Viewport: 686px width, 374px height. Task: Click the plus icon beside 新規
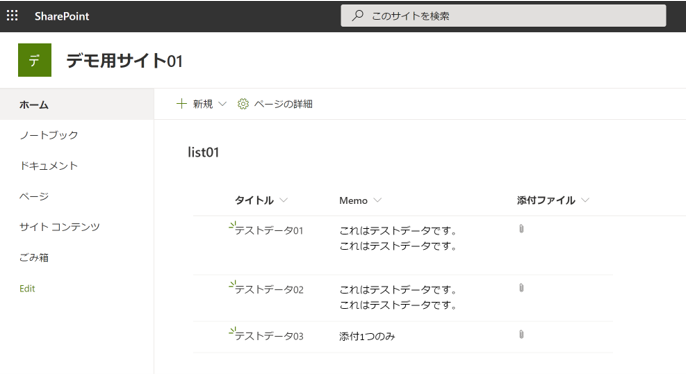coord(181,104)
